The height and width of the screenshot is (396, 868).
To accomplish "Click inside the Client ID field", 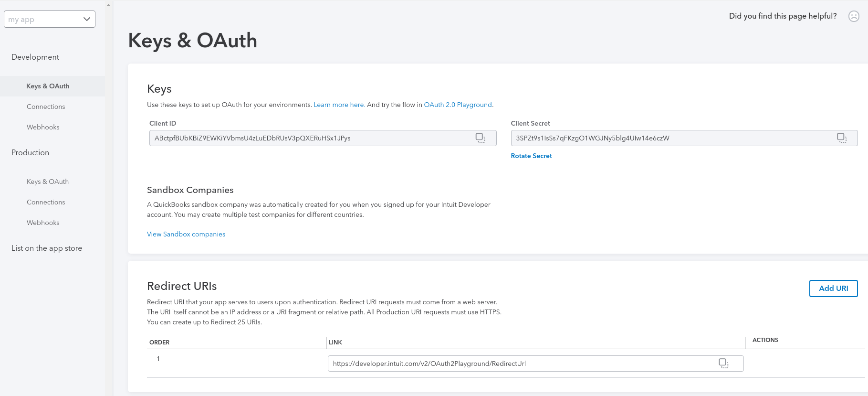I will pos(323,138).
